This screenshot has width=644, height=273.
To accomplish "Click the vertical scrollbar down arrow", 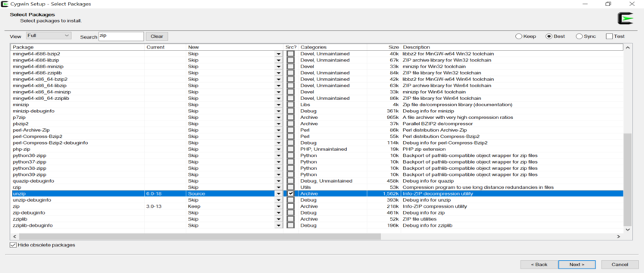I will point(627,229).
